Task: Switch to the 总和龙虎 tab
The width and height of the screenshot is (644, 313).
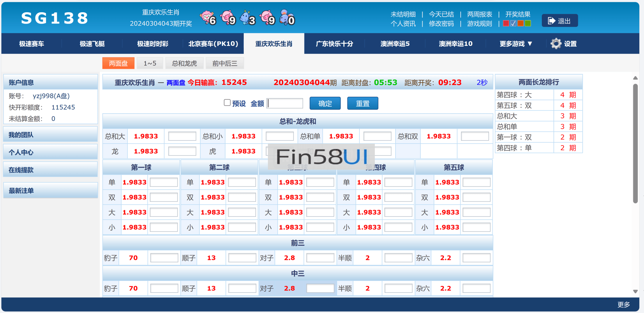Action: click(x=184, y=63)
